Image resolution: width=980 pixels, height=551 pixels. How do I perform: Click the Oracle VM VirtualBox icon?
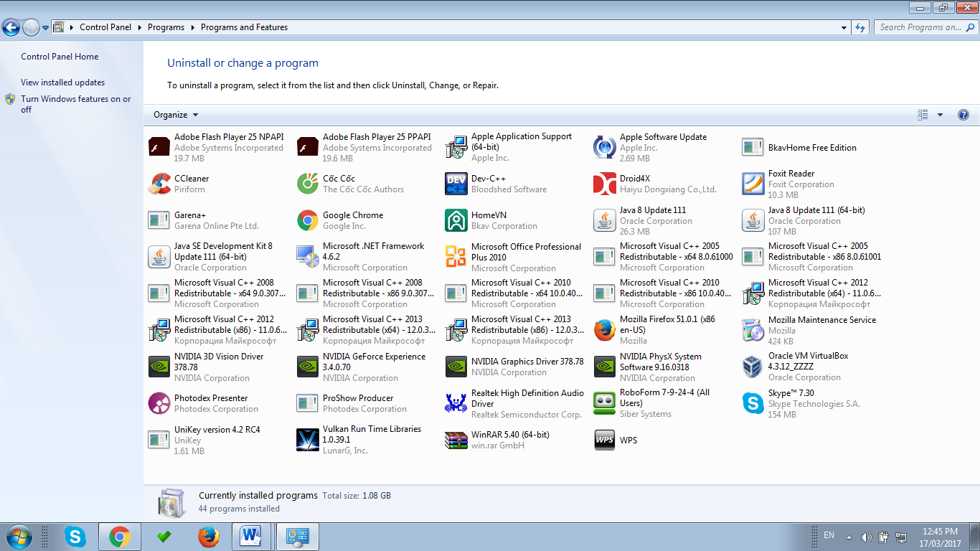click(x=753, y=367)
